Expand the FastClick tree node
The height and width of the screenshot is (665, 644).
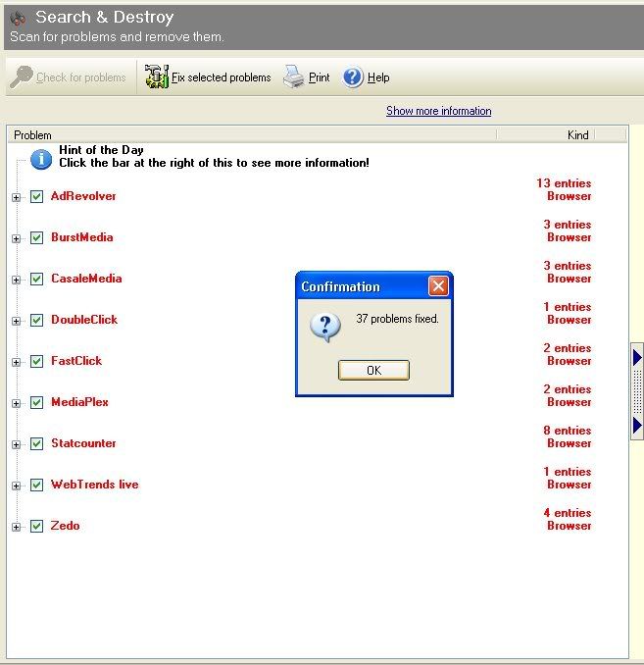(16, 362)
